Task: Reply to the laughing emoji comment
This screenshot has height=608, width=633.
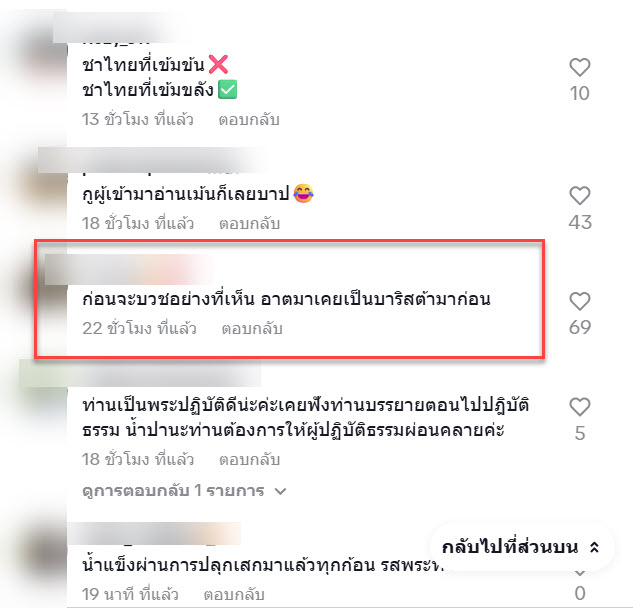Action: pyautogui.click(x=249, y=224)
